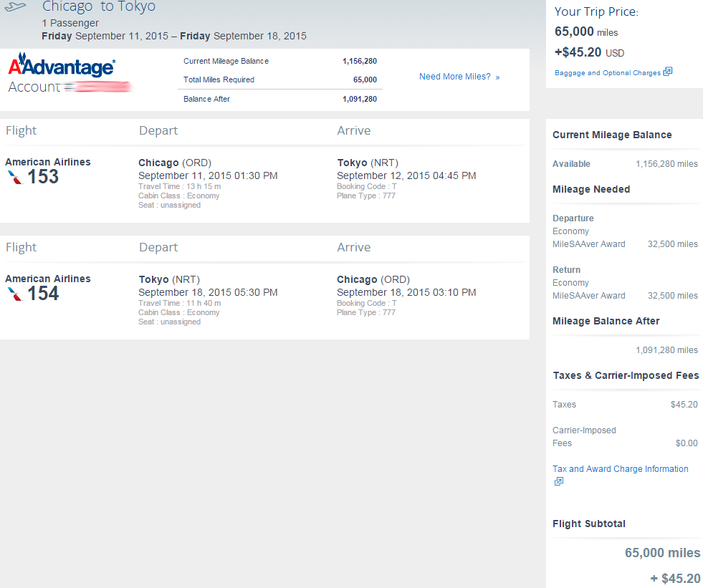Click Mileage Balance After 1,091,280 miles
This screenshot has height=588, width=703.
pos(666,350)
